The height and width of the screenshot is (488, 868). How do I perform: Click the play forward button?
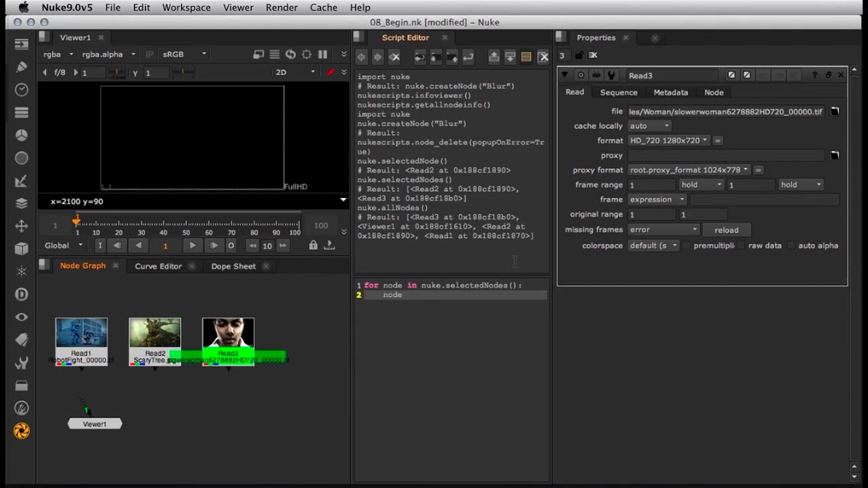[x=192, y=245]
